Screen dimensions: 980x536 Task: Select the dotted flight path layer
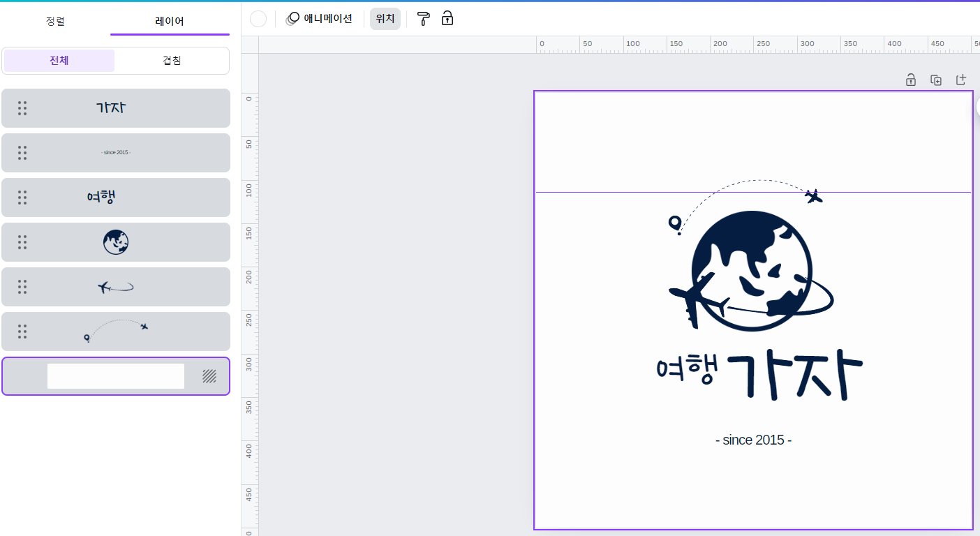(116, 332)
